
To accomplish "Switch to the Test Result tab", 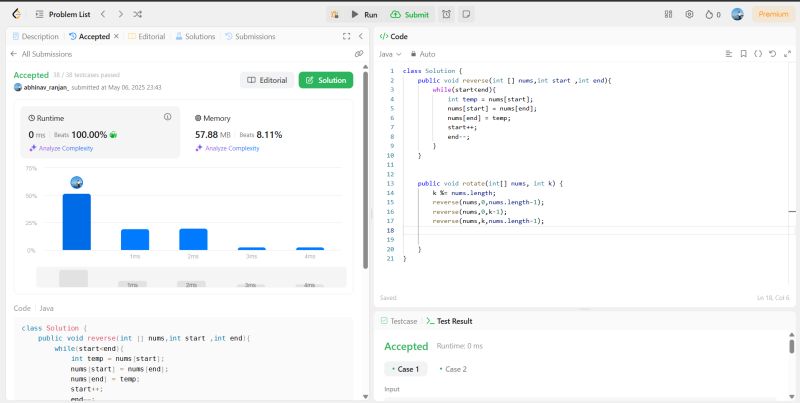I will (x=449, y=321).
